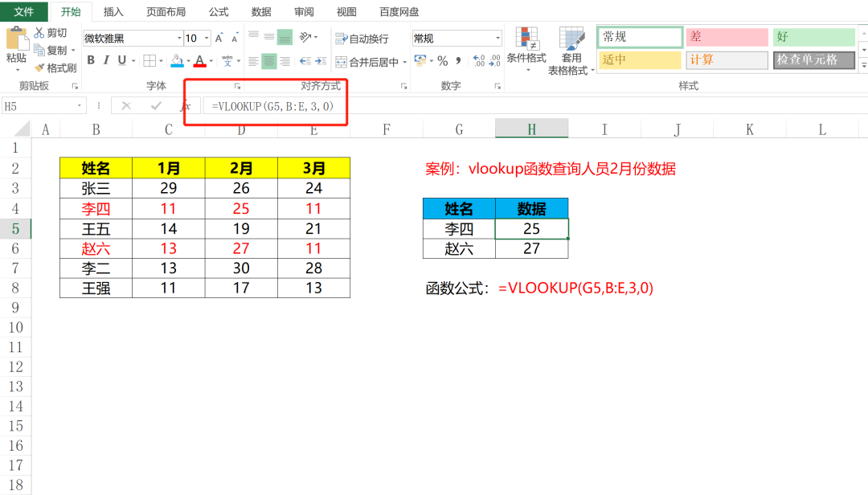This screenshot has width=868, height=495.
Task: Decrease indent using the left-arrow icon
Action: [x=305, y=61]
